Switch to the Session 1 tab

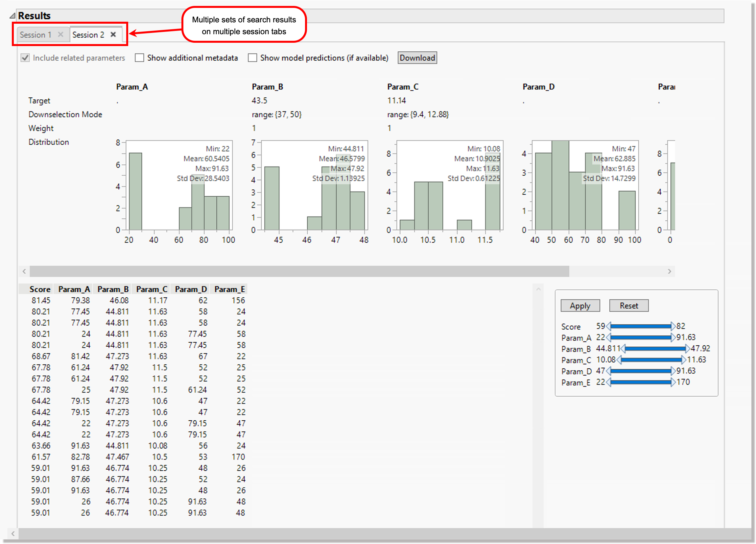coord(35,35)
